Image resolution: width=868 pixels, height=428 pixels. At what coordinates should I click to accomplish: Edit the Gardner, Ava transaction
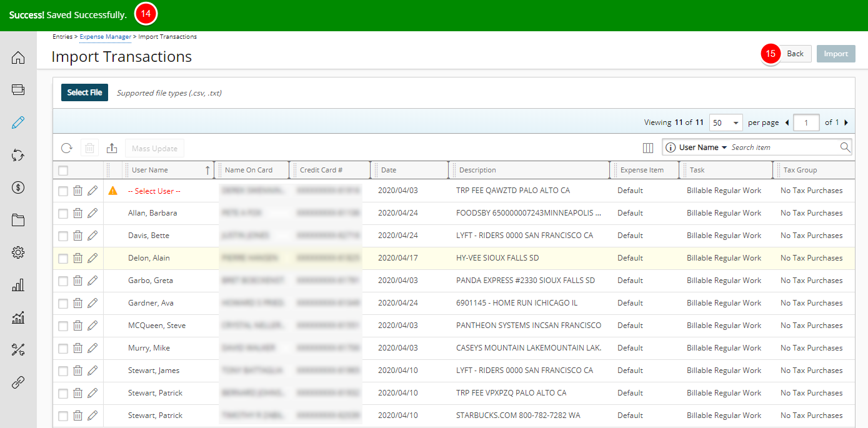tap(92, 303)
